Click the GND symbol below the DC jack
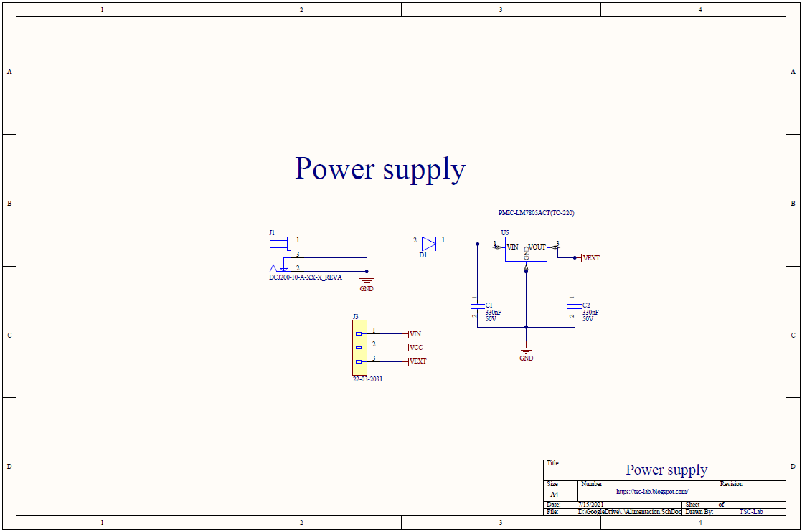The width and height of the screenshot is (802, 532). [x=367, y=285]
